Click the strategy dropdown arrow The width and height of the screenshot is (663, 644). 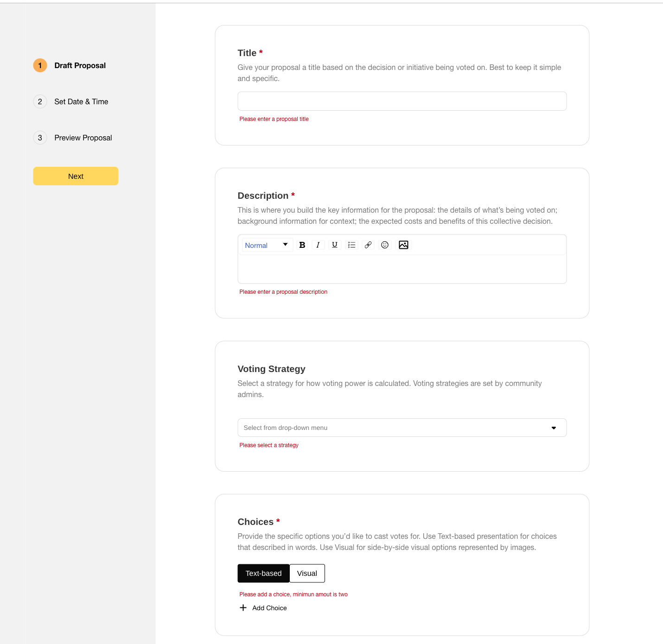tap(554, 428)
